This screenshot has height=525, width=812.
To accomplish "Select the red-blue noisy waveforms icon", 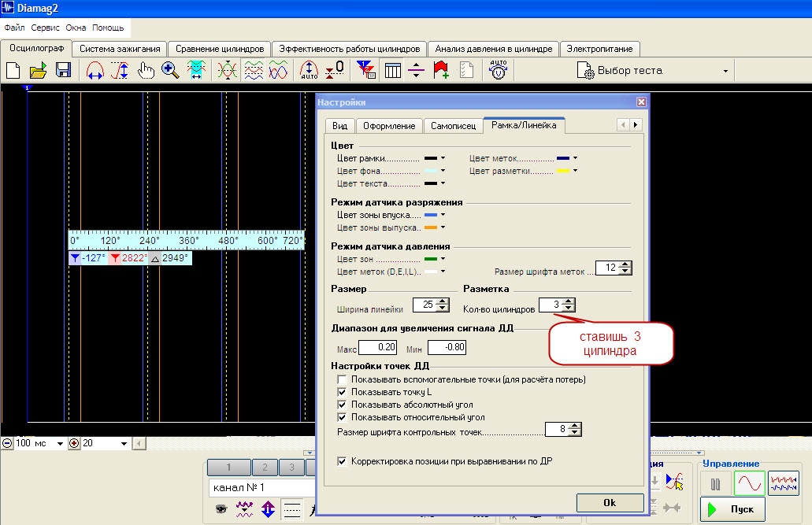I will [784, 483].
